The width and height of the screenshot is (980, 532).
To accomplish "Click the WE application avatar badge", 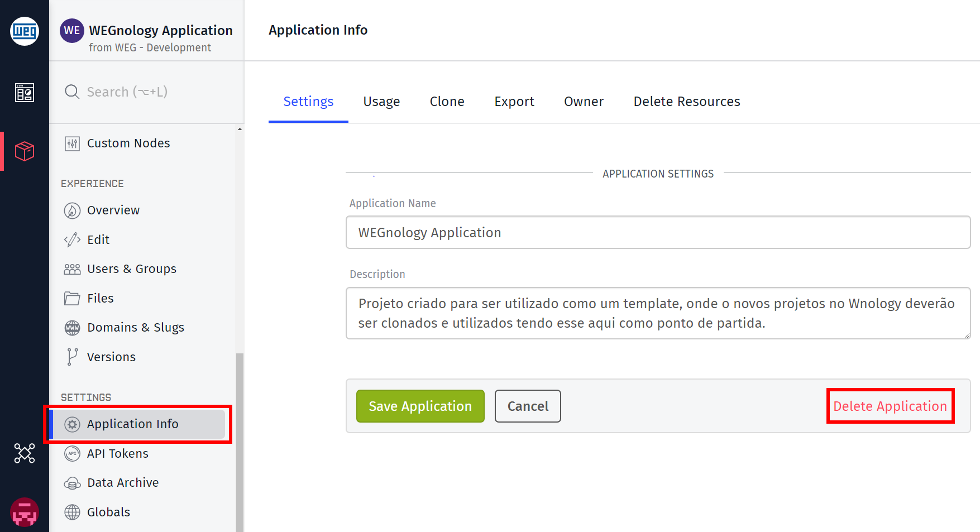I will (72, 31).
